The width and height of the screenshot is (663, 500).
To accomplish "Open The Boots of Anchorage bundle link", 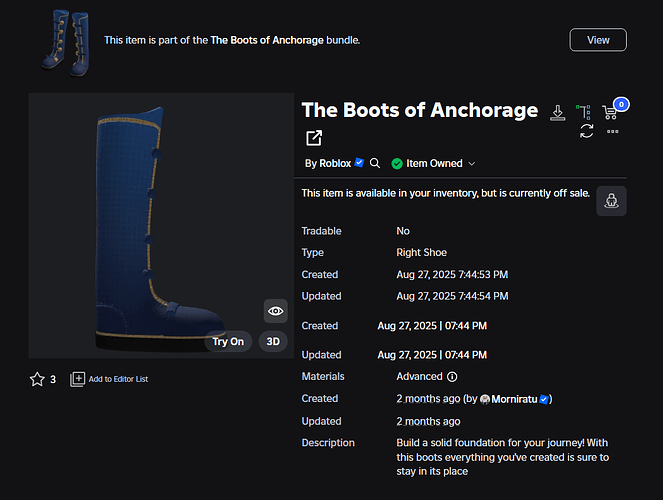I will click(x=269, y=40).
